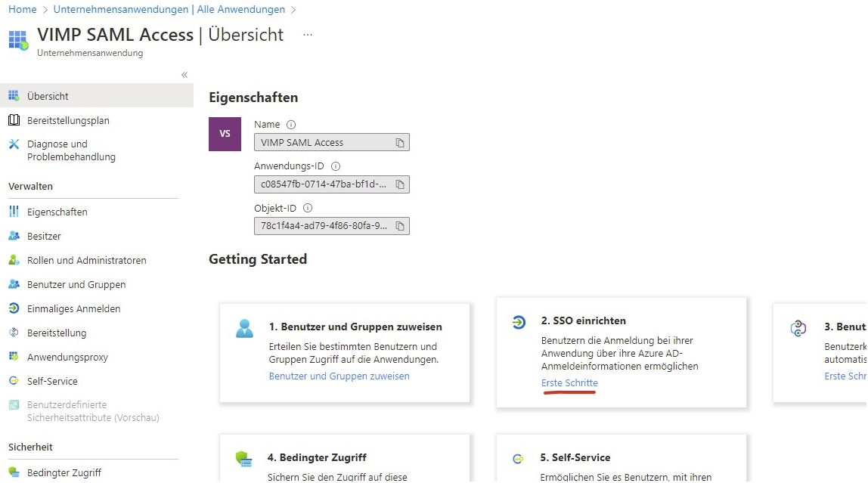The width and height of the screenshot is (868, 483).
Task: Copy the Anwendungs-ID to clipboard
Action: (x=400, y=184)
